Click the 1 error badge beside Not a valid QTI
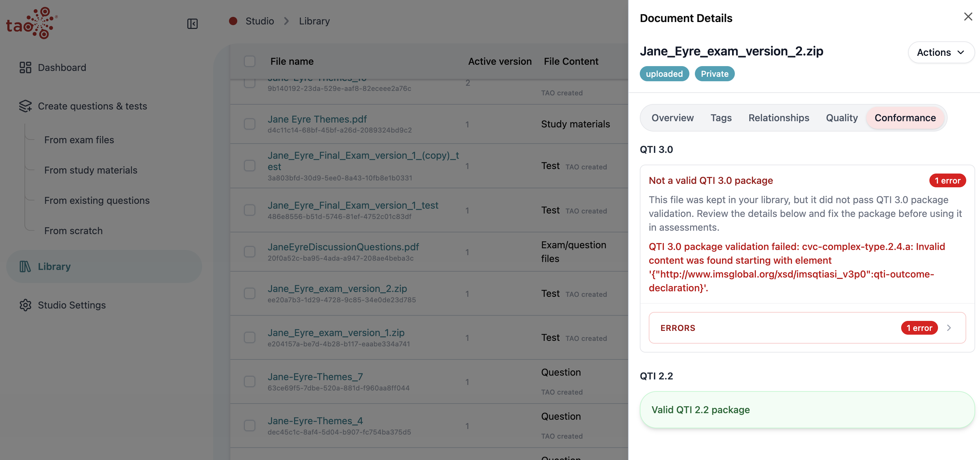Viewport: 980px width, 460px height. (x=947, y=181)
